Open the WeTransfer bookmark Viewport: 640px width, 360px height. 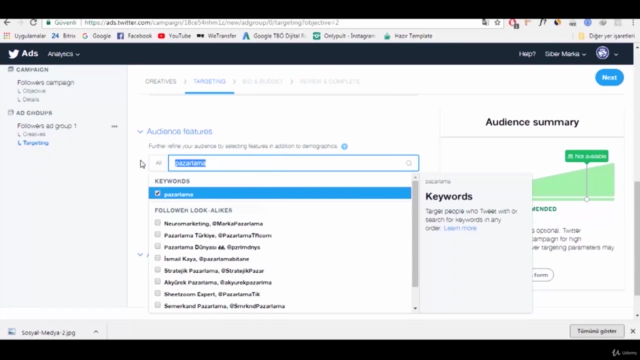pyautogui.click(x=216, y=36)
